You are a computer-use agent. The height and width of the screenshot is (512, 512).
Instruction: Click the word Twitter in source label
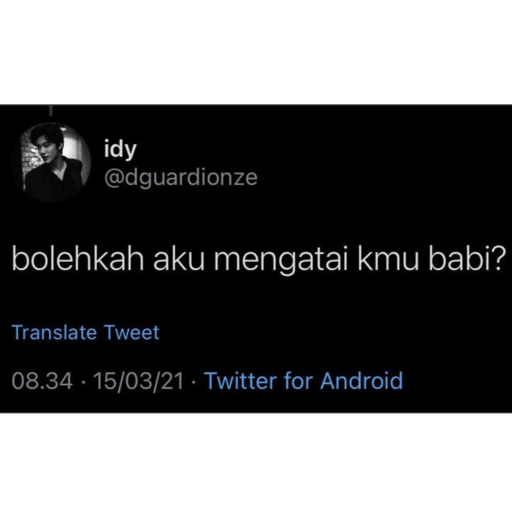(240, 380)
